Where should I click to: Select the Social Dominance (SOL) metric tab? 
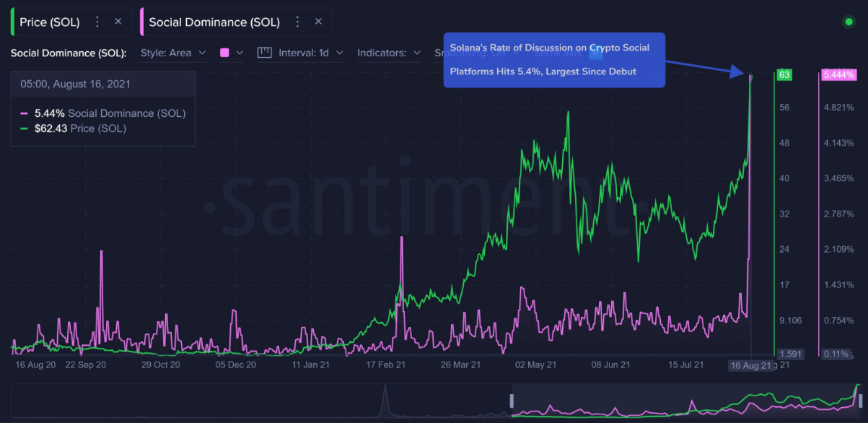[214, 22]
